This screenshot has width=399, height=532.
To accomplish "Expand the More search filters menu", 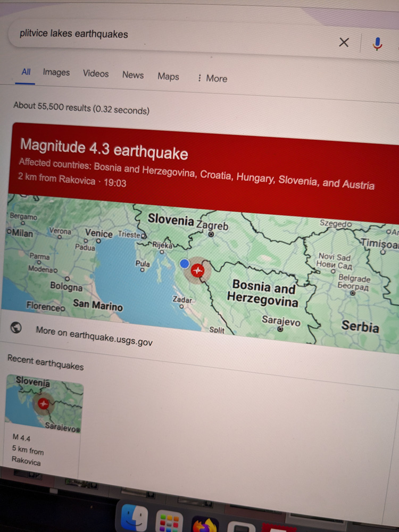I will click(x=212, y=78).
